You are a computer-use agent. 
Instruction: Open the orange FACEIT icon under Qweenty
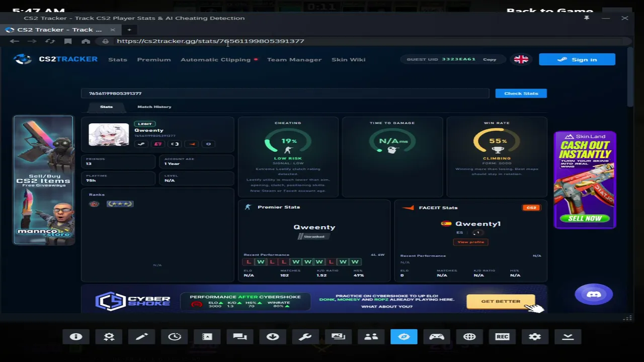pos(192,144)
